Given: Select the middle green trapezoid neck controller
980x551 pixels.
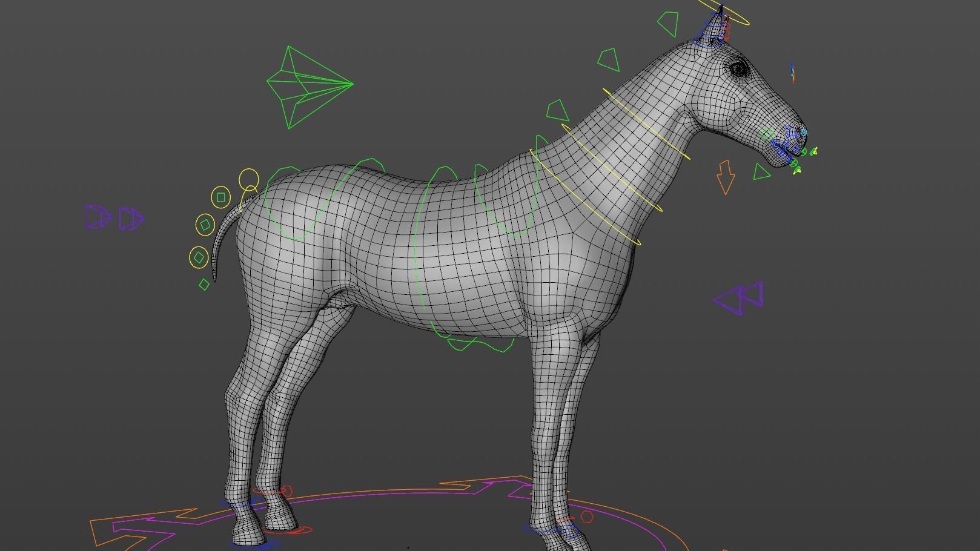Looking at the screenshot, I should coord(609,61).
